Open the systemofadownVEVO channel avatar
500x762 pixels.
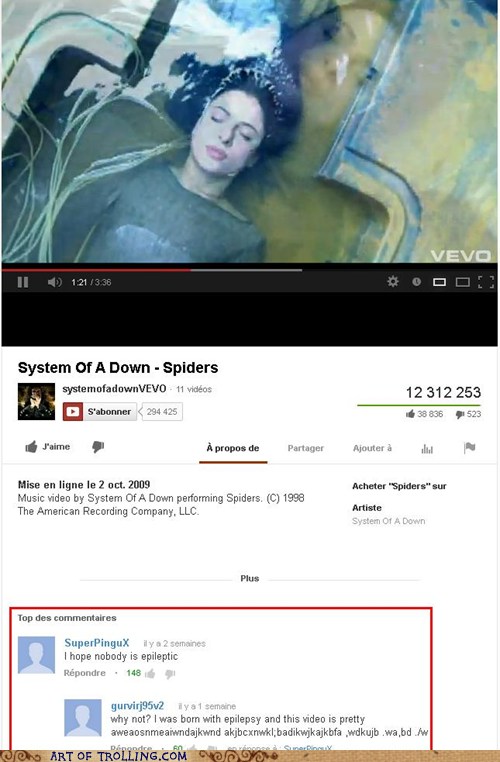pyautogui.click(x=36, y=401)
